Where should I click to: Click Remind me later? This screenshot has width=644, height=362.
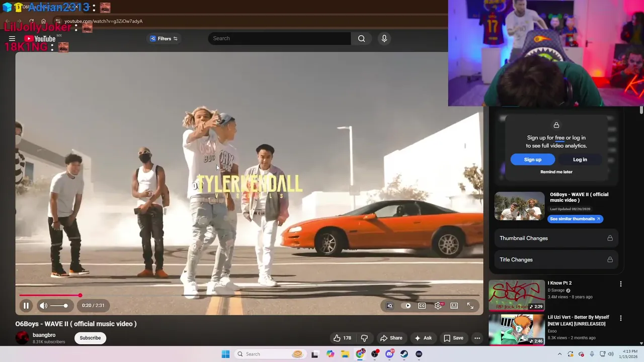tap(556, 172)
